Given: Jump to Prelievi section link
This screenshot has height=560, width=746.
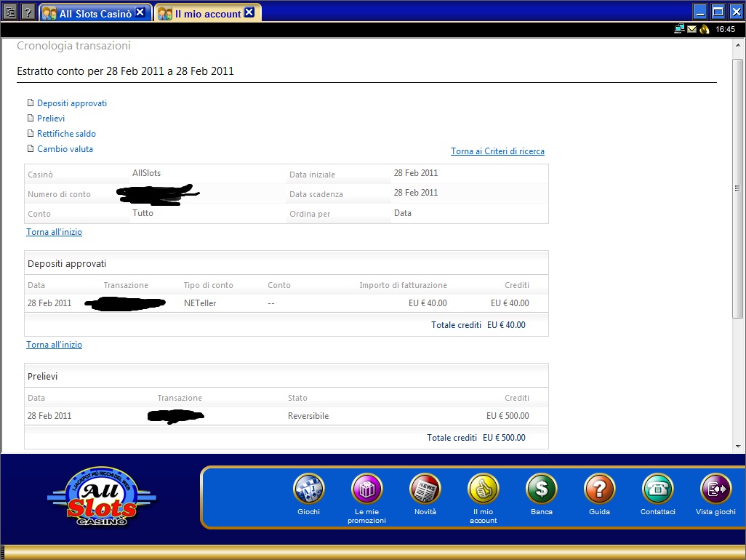Looking at the screenshot, I should click(51, 119).
